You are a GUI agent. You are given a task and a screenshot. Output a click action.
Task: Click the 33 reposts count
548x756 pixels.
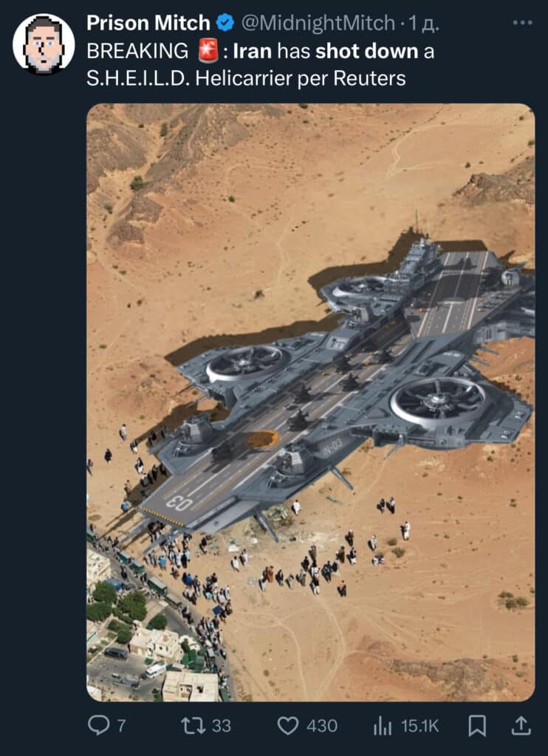(222, 726)
